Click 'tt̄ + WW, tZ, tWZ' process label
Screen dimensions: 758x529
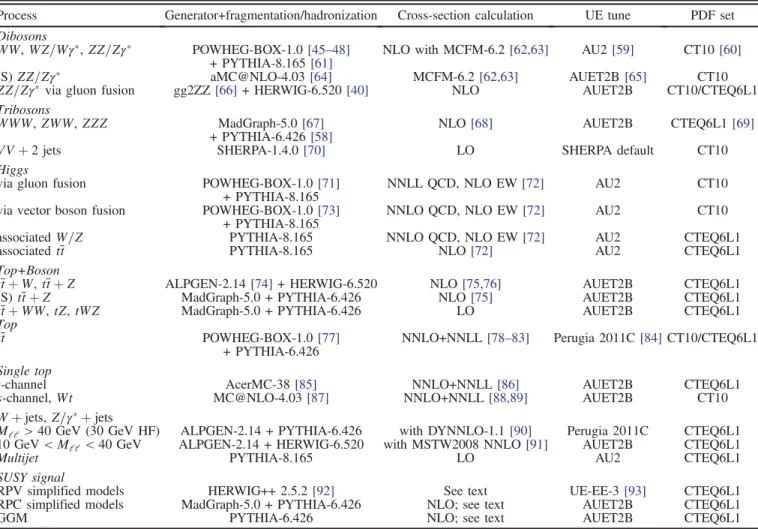point(50,311)
